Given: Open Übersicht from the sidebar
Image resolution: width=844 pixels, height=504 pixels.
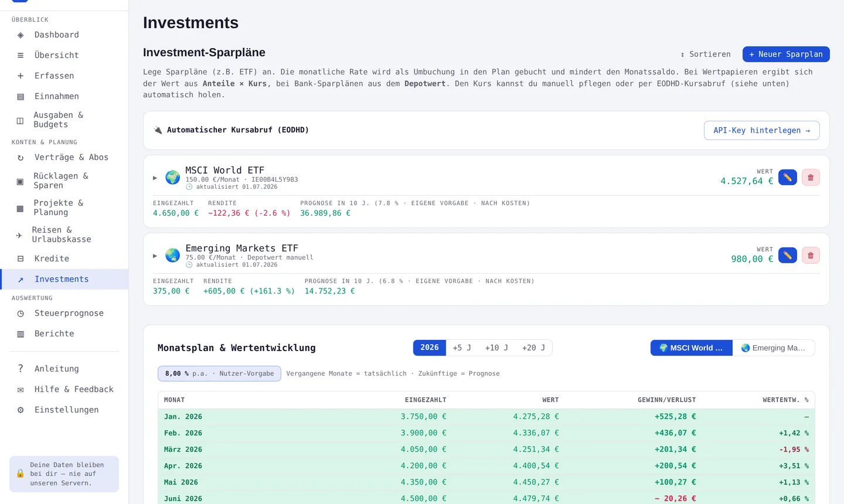Looking at the screenshot, I should coord(64,56).
